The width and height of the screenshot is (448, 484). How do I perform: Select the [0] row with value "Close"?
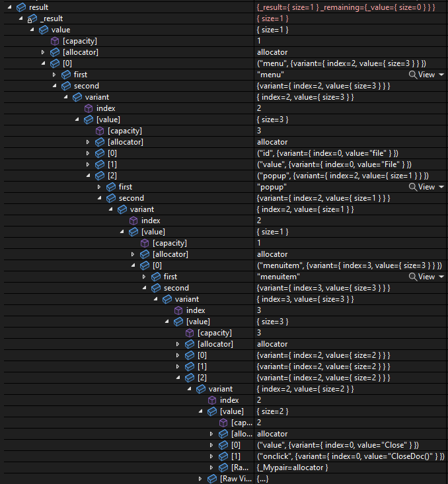[236, 445]
